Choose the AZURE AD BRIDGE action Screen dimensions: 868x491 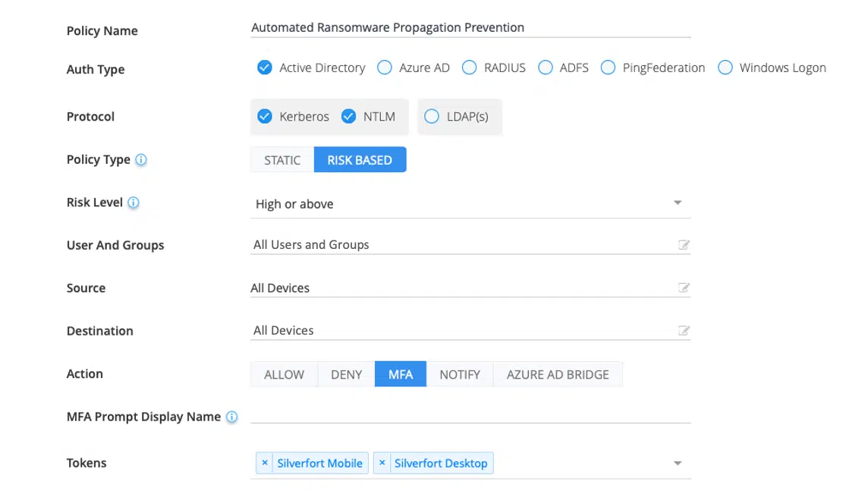(558, 373)
